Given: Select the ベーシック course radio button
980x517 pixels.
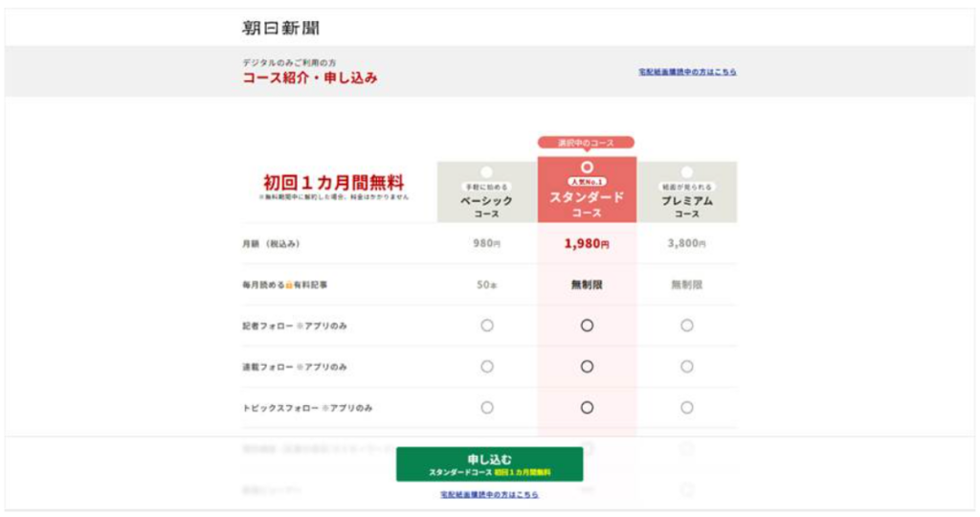Looking at the screenshot, I should tap(487, 172).
